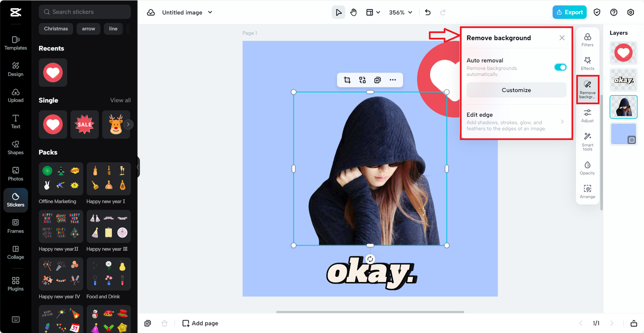Expand the Edit edge options
This screenshot has height=333, width=644.
click(x=516, y=121)
